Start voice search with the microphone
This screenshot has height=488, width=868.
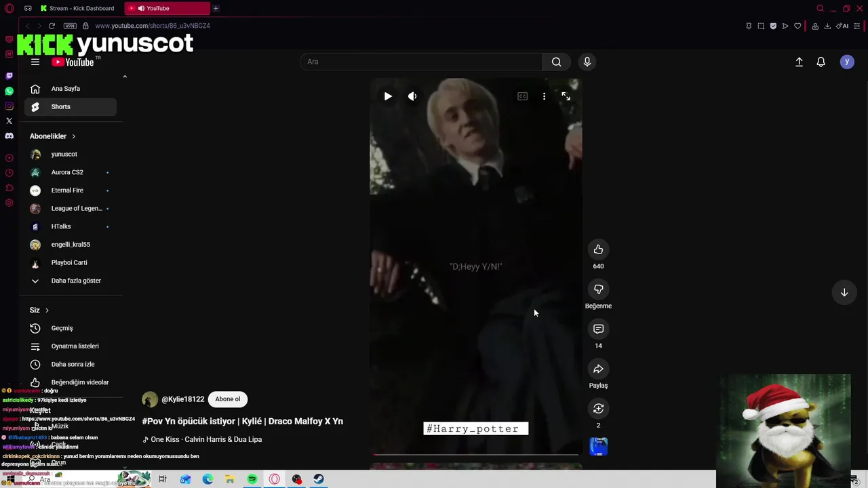pos(587,62)
